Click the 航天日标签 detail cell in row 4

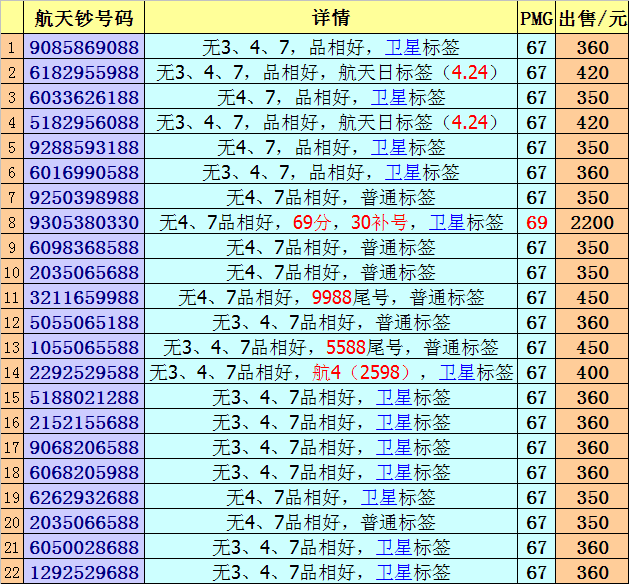pos(331,122)
